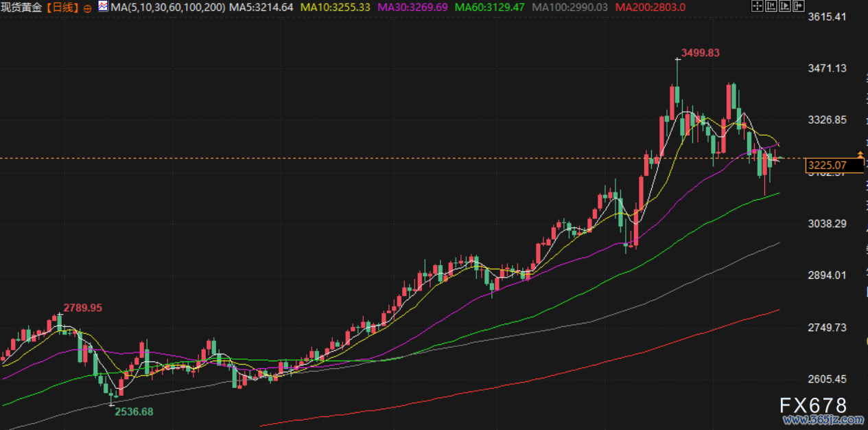The width and height of the screenshot is (868, 430).
Task: Click the 2536.68 low price label
Action: (x=134, y=411)
